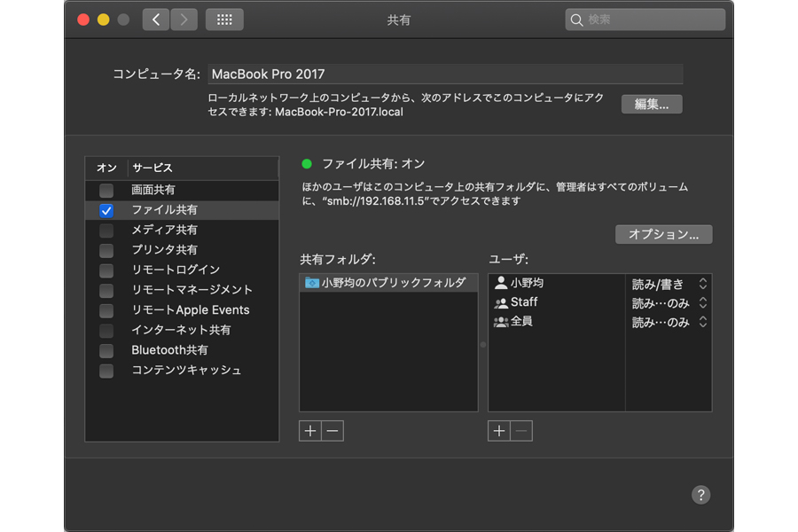Image resolution: width=798 pixels, height=532 pixels.
Task: Enable the リモートログイン checkbox
Action: pos(106,270)
